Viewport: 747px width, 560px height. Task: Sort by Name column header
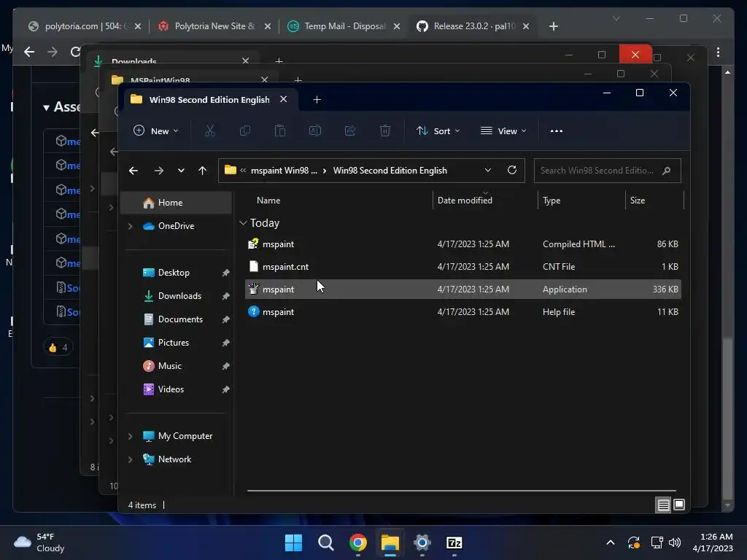pyautogui.click(x=268, y=201)
